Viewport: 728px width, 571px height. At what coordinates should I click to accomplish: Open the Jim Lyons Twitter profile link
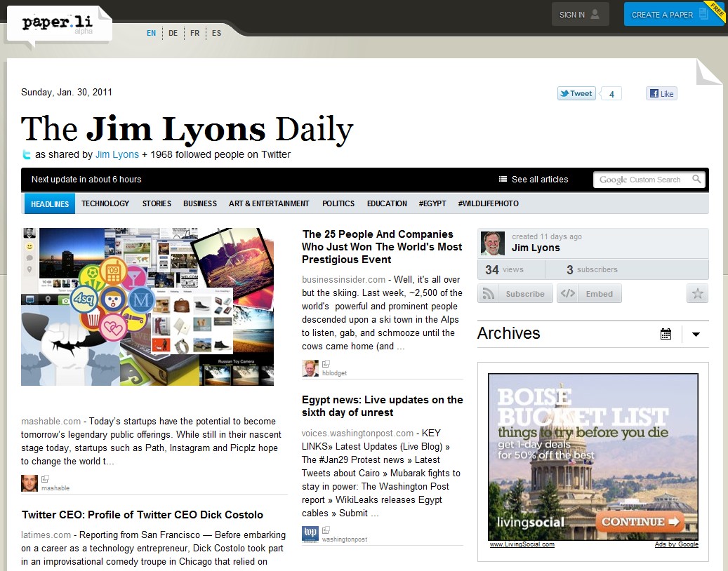(117, 154)
